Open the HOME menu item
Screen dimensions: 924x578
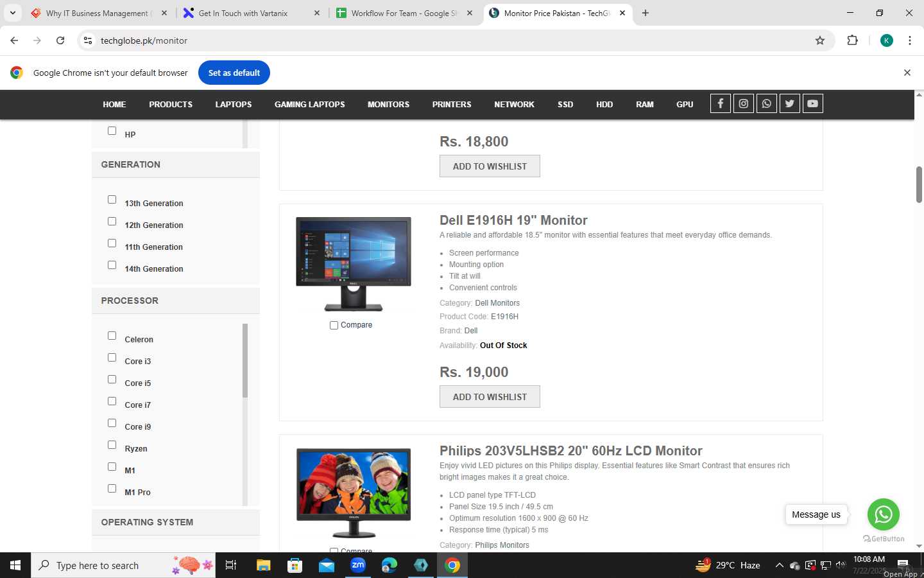[x=114, y=104]
